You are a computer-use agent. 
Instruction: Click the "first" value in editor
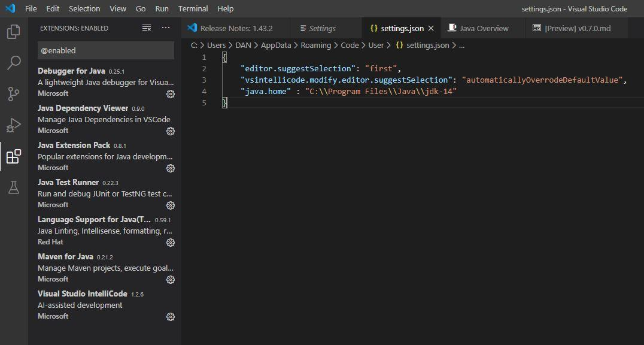point(381,68)
